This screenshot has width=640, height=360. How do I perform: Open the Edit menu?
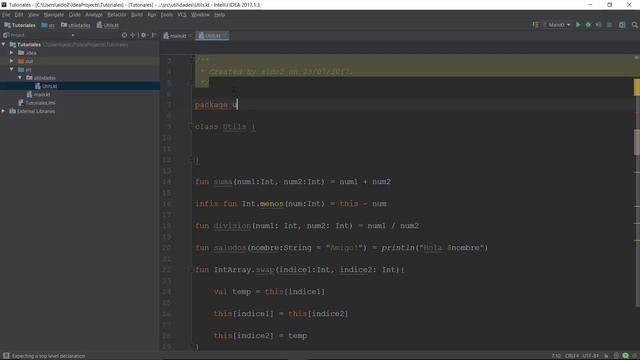19,15
